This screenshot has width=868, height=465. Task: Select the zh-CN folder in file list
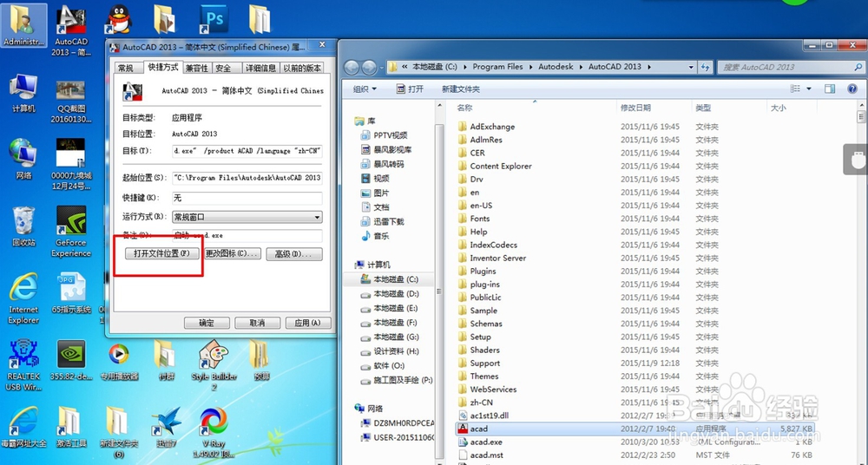pyautogui.click(x=476, y=403)
